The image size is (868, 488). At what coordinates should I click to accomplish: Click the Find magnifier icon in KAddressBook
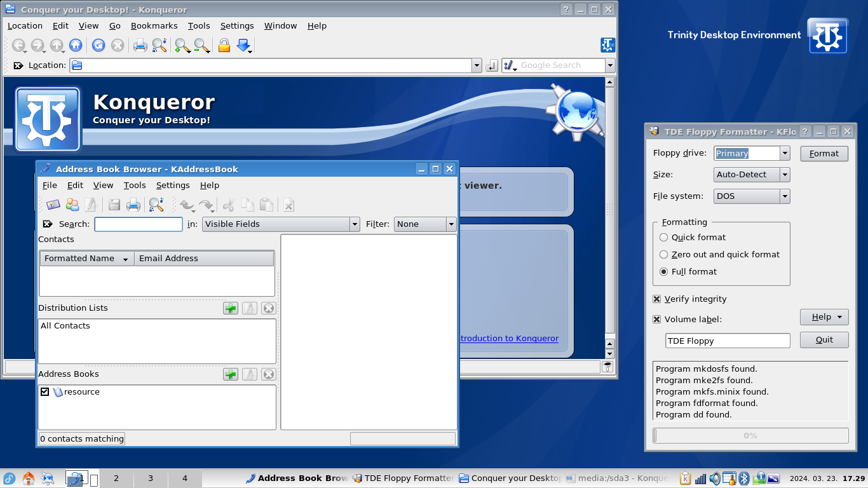[156, 205]
